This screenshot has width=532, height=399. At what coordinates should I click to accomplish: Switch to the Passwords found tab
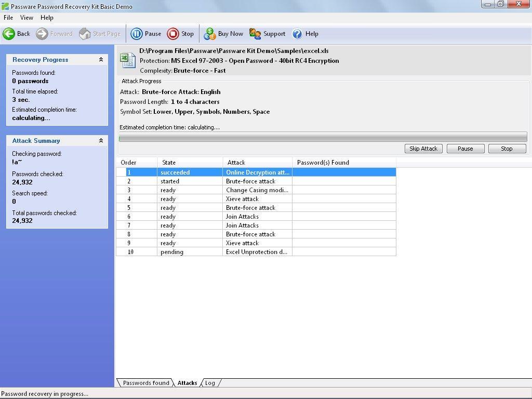click(146, 383)
